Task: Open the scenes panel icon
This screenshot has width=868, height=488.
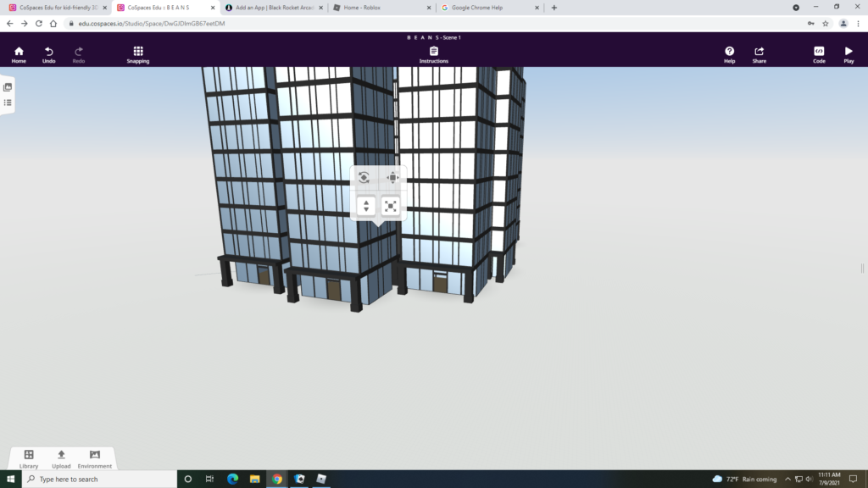Action: pos(8,87)
